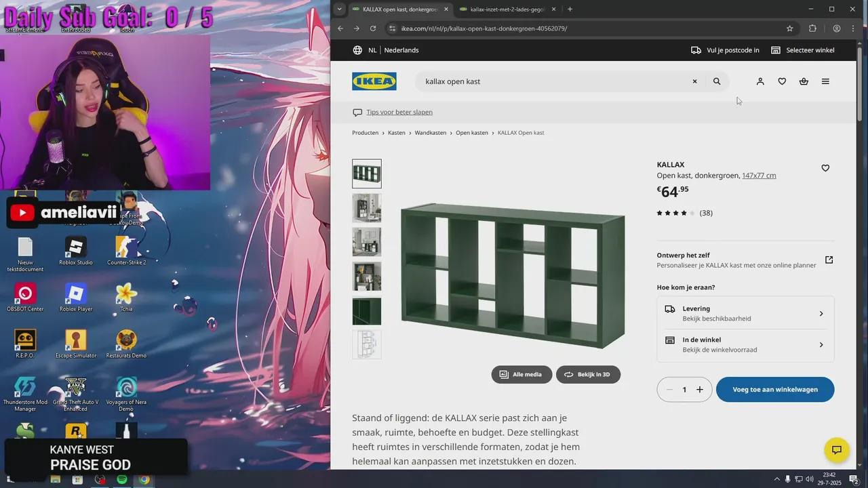The width and height of the screenshot is (868, 488).
Task: Increase quantity with plus button
Action: point(700,390)
